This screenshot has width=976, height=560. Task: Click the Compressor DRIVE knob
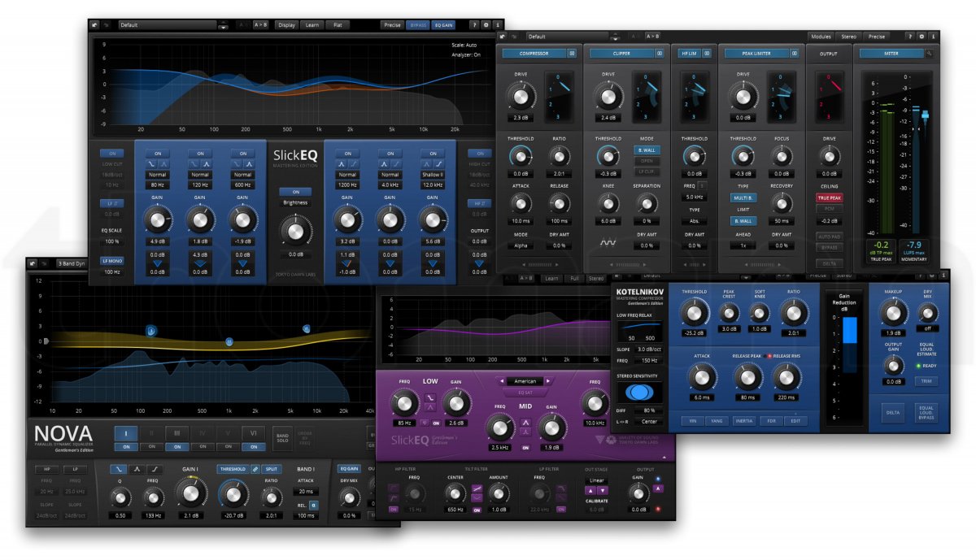(x=520, y=97)
